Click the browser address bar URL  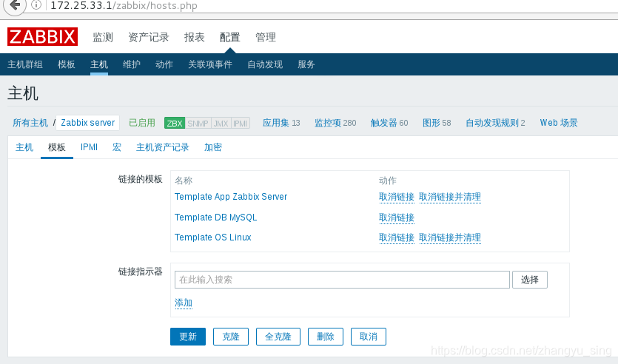(x=124, y=5)
